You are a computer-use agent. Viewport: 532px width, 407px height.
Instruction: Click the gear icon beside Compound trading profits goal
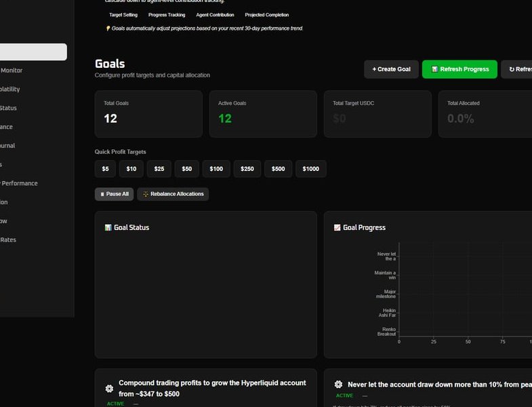pos(109,389)
